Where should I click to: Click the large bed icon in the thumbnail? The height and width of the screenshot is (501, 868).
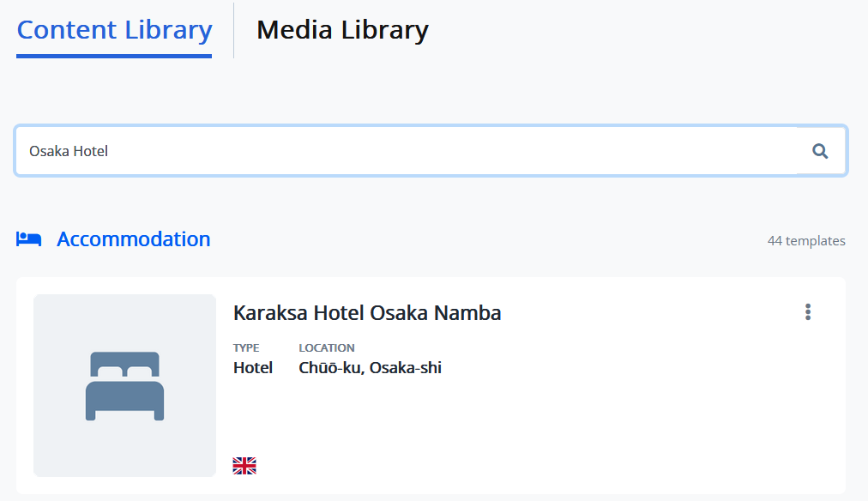[x=124, y=386]
